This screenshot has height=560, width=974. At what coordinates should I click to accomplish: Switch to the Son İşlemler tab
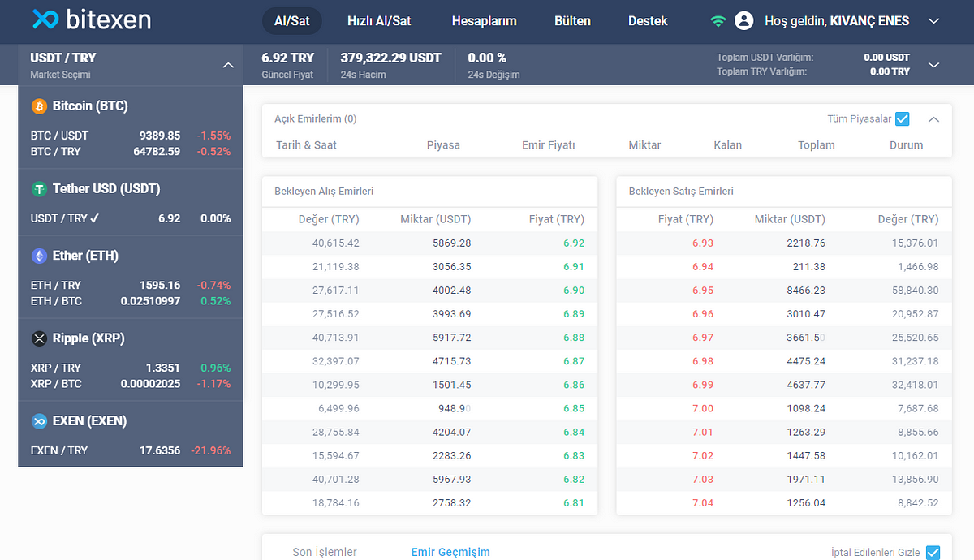(325, 552)
